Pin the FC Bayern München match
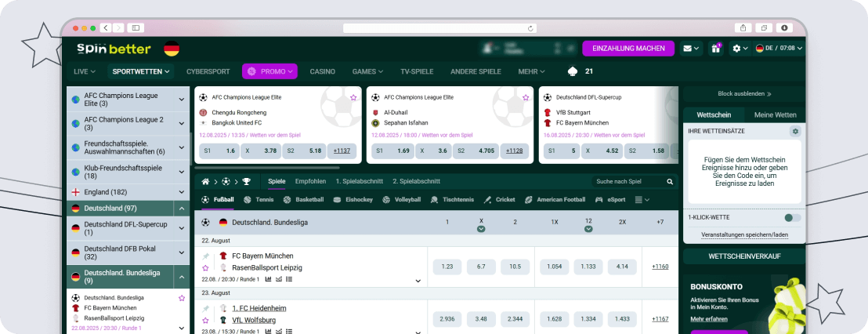Image resolution: width=868 pixels, height=334 pixels. (x=205, y=256)
